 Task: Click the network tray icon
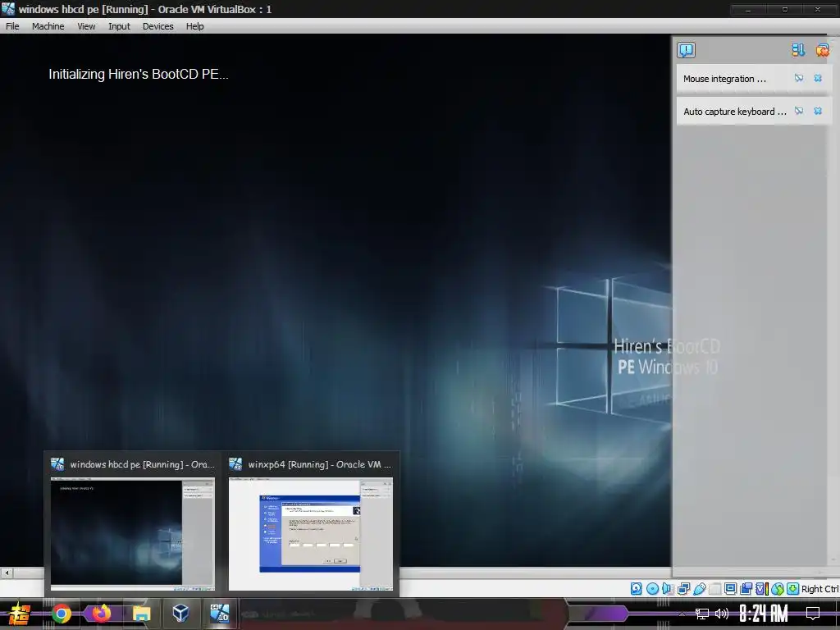(x=702, y=614)
